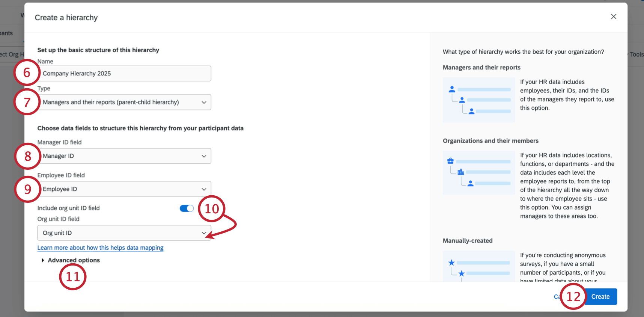This screenshot has height=317, width=644.
Task: Click the Organizations and their members illustration
Action: pos(479,173)
